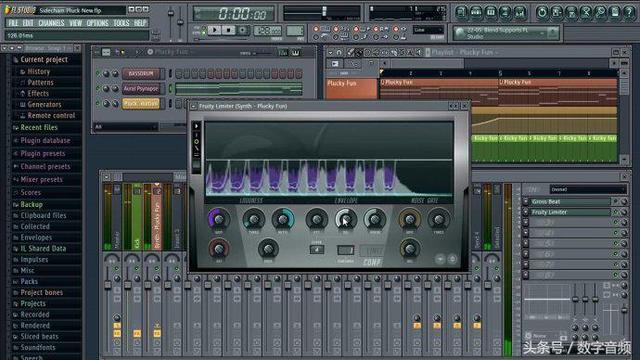Toggle the magnet snap icon in Playlist toolbar

339,52
